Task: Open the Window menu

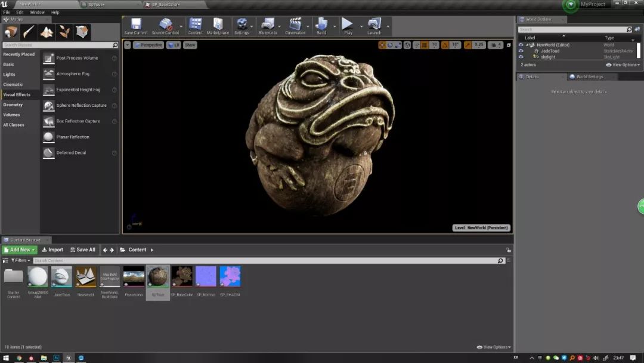Action: point(38,11)
